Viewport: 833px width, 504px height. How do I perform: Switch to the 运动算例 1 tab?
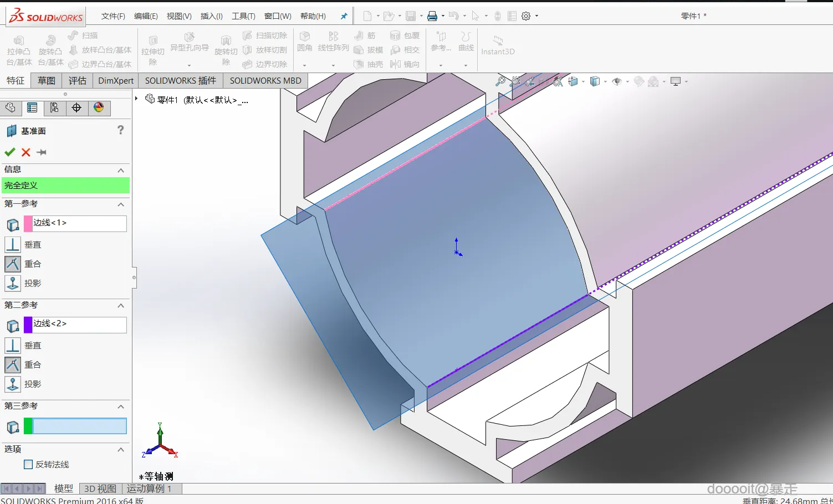[x=149, y=488]
